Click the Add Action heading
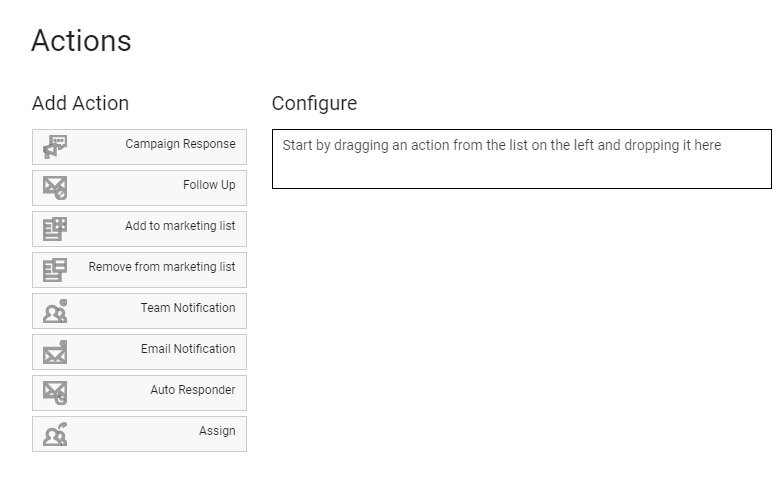Viewport: 784px width, 493px height. [x=80, y=104]
